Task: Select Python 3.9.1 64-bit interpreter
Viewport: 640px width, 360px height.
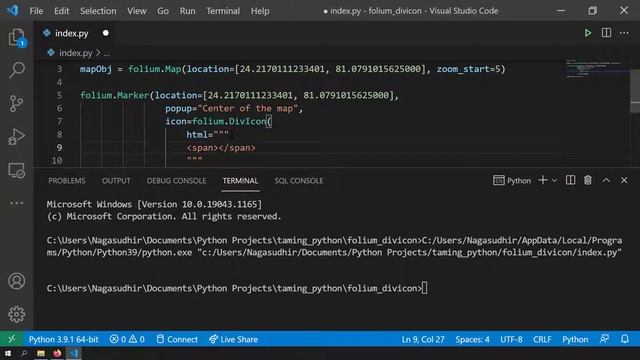Action: coord(63,339)
